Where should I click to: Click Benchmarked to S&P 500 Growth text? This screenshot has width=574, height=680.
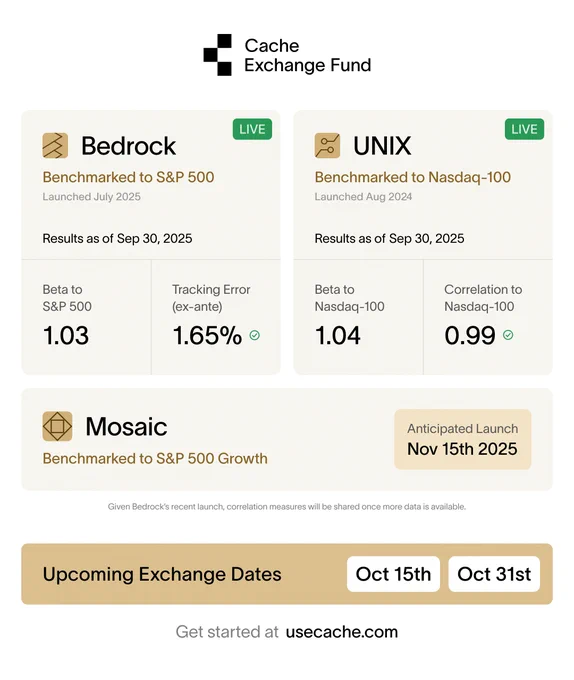tap(155, 459)
